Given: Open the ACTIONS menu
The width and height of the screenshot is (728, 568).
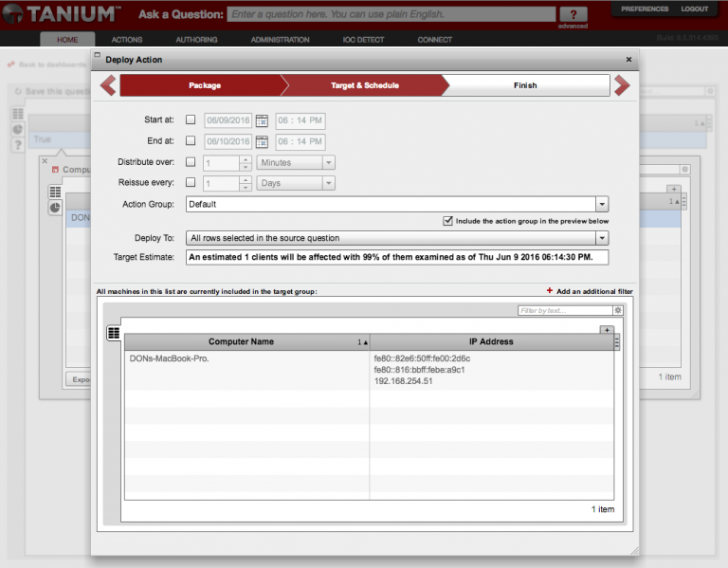Looking at the screenshot, I should [x=127, y=40].
